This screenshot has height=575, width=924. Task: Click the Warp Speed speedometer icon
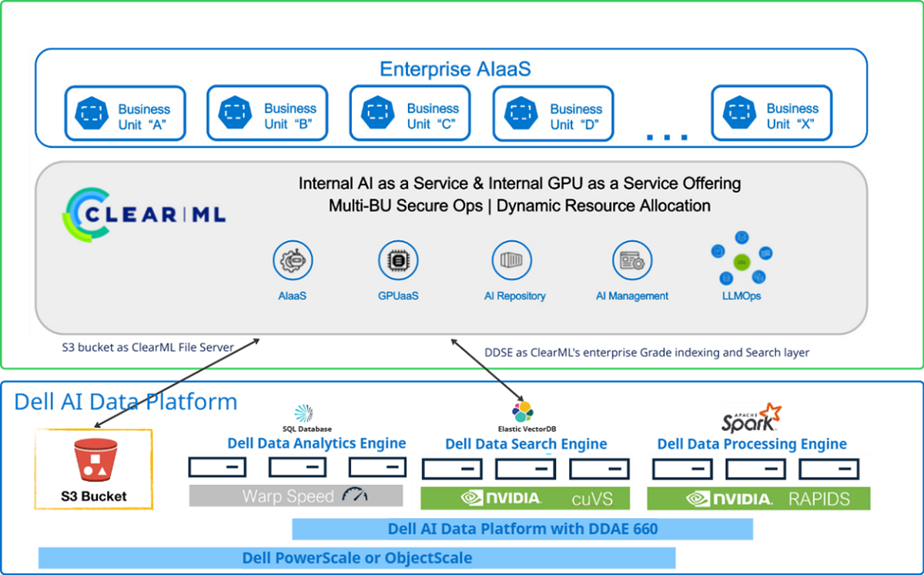[x=355, y=496]
